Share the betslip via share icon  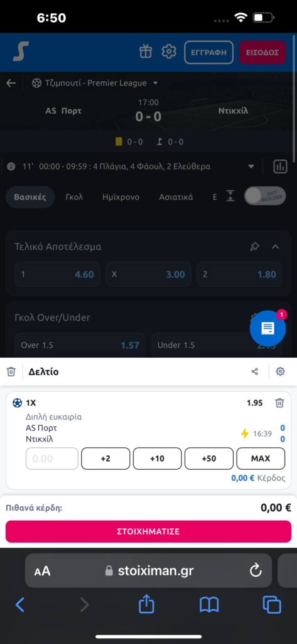tap(255, 372)
